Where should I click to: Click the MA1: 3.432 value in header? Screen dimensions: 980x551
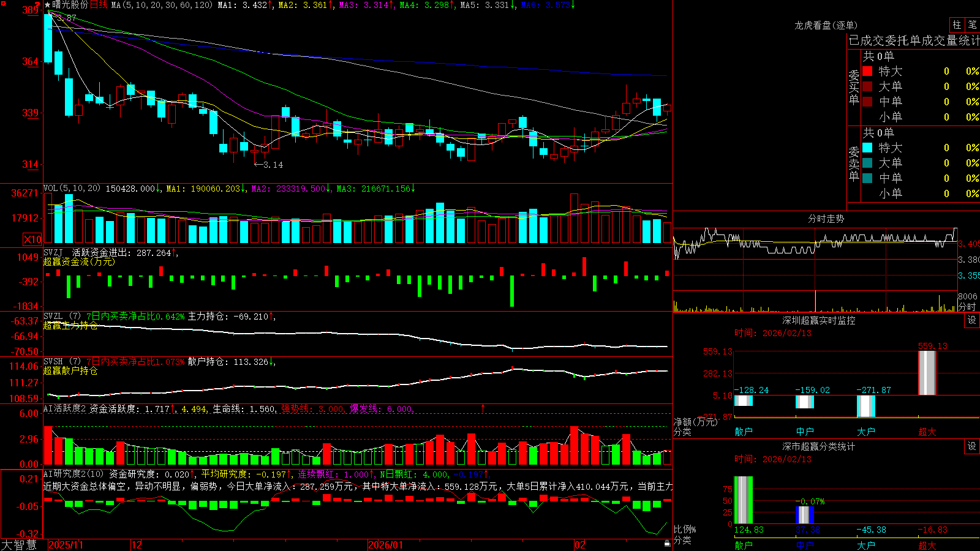point(245,5)
